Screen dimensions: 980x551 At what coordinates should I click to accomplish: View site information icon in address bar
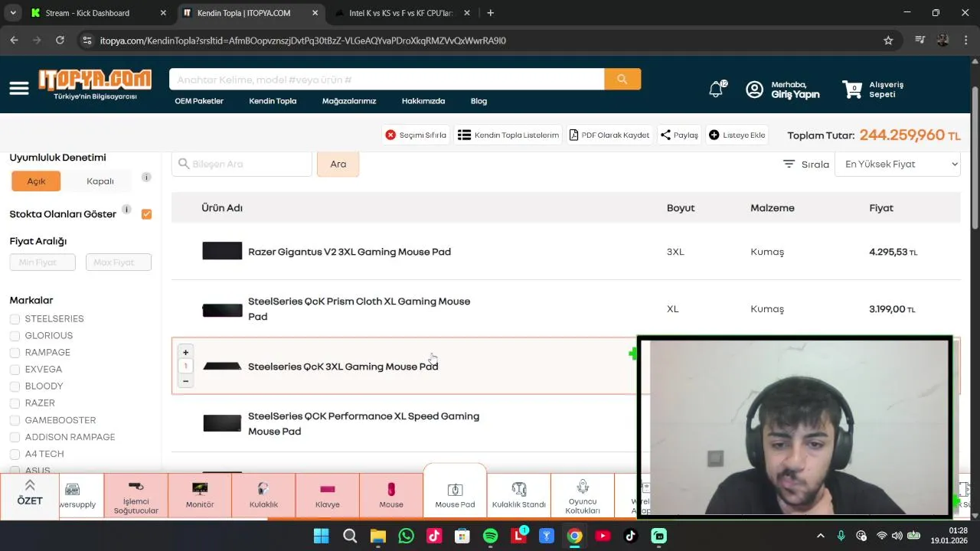(x=87, y=41)
